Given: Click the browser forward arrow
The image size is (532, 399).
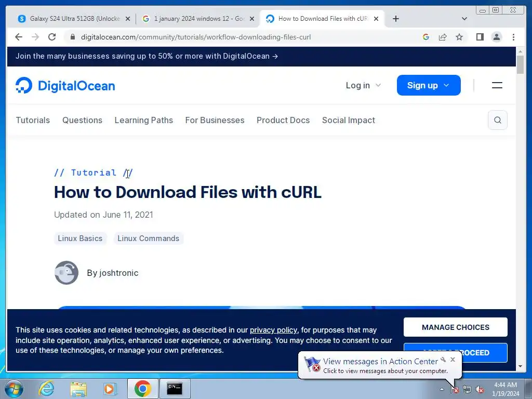Looking at the screenshot, I should [35, 37].
